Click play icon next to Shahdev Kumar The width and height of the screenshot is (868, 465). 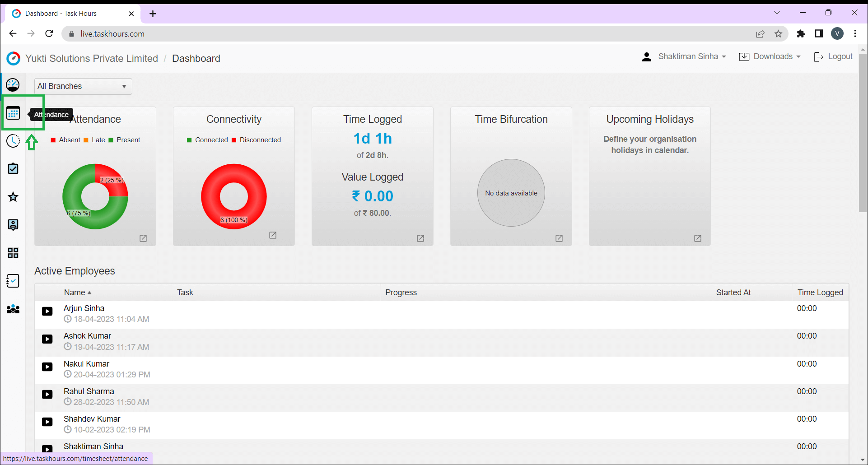(47, 422)
